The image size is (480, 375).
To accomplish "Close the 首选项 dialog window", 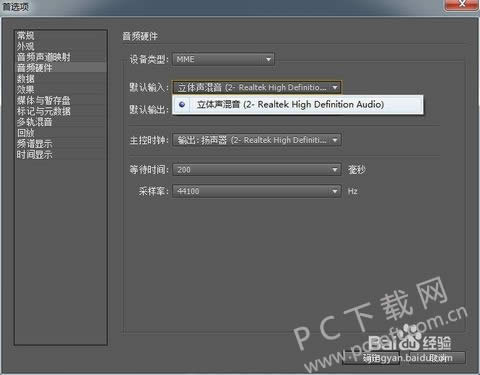I will click(x=461, y=5).
